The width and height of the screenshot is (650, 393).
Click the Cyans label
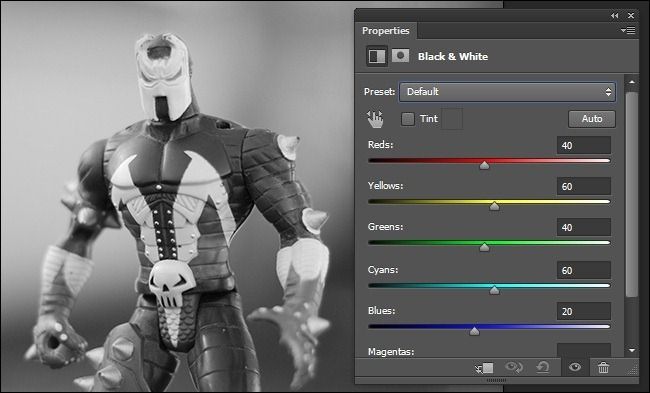point(383,270)
